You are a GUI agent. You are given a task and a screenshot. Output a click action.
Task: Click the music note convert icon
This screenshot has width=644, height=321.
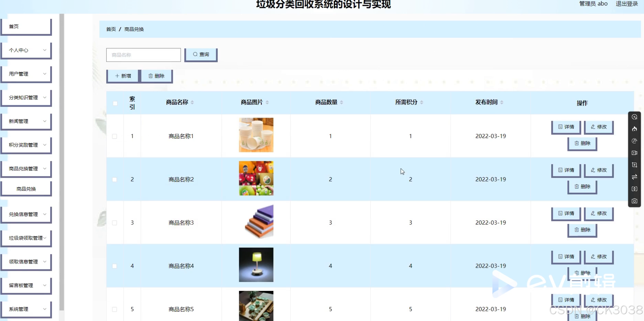(x=634, y=141)
